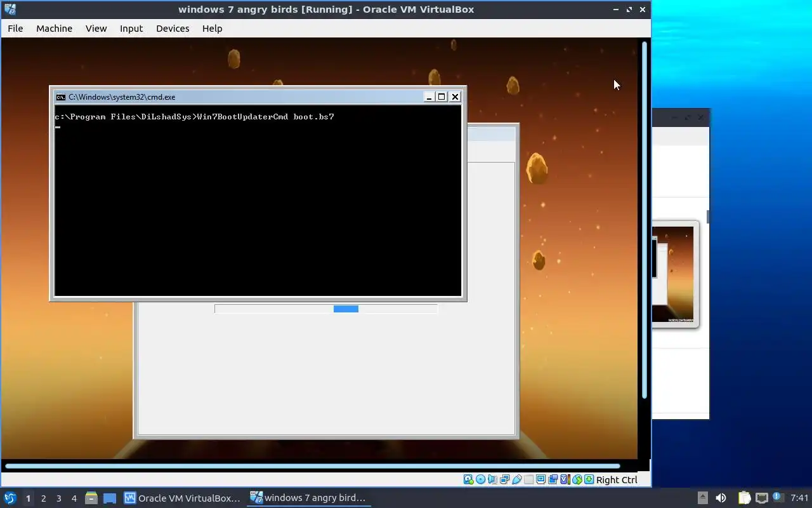
Task: Click the display settings status icon
Action: click(540, 479)
